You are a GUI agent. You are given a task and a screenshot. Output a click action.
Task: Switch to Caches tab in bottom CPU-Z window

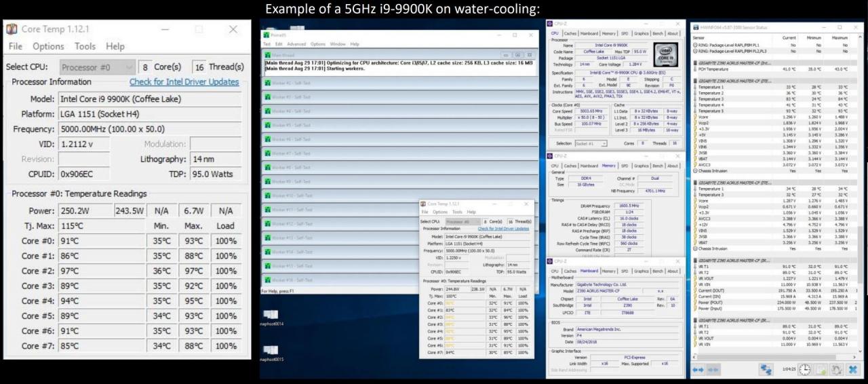point(570,271)
